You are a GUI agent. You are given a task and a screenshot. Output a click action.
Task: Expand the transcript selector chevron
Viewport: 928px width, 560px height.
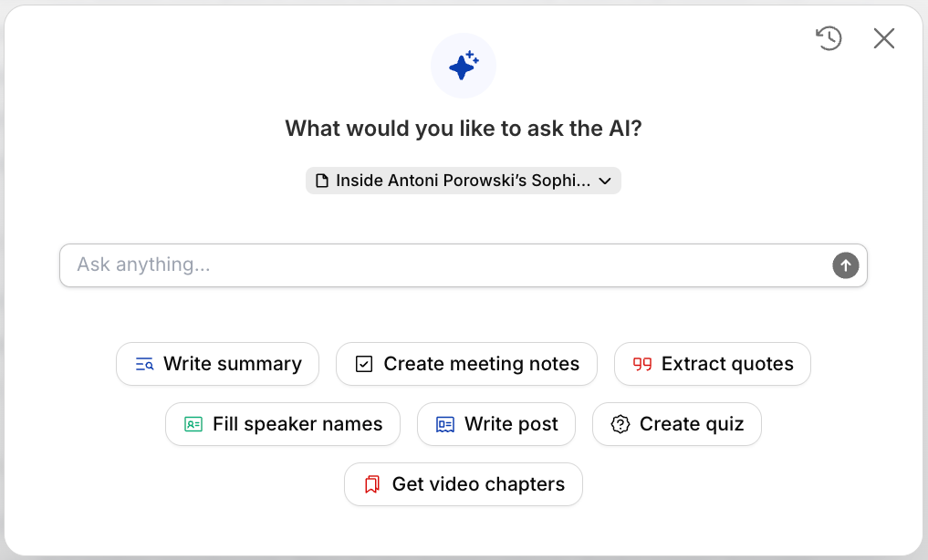click(605, 181)
